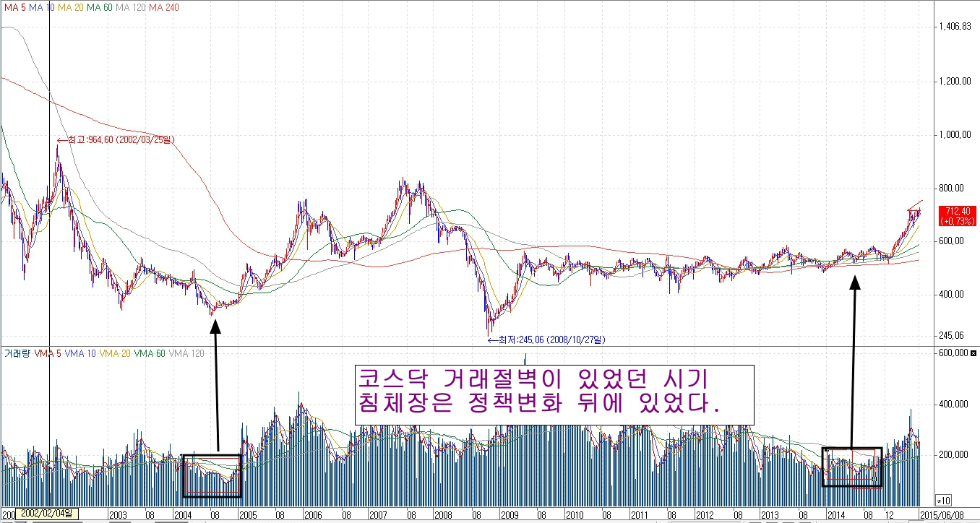The height and width of the screenshot is (523, 980).
Task: Click the VMA 120 volume legend label
Action: [x=187, y=353]
